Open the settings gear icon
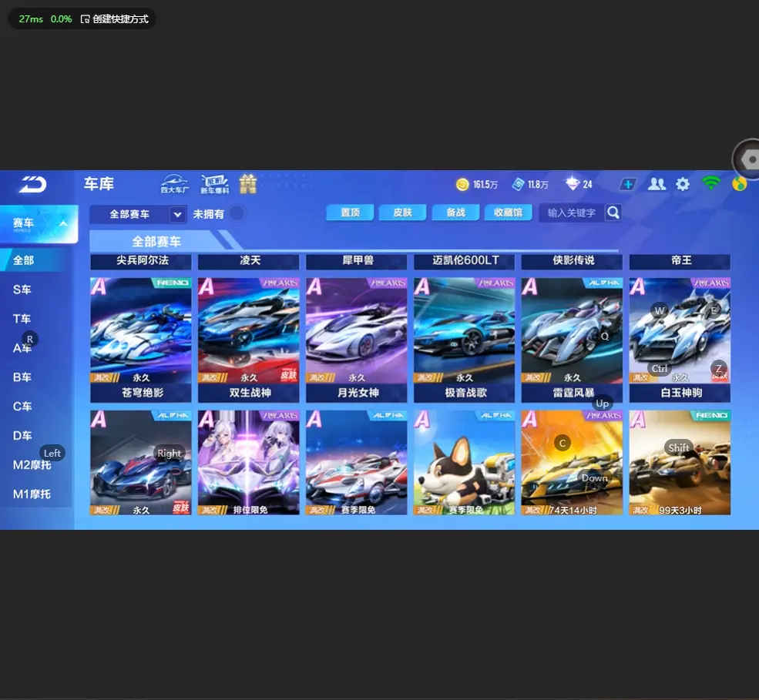Viewport: 759px width, 700px height. click(683, 184)
